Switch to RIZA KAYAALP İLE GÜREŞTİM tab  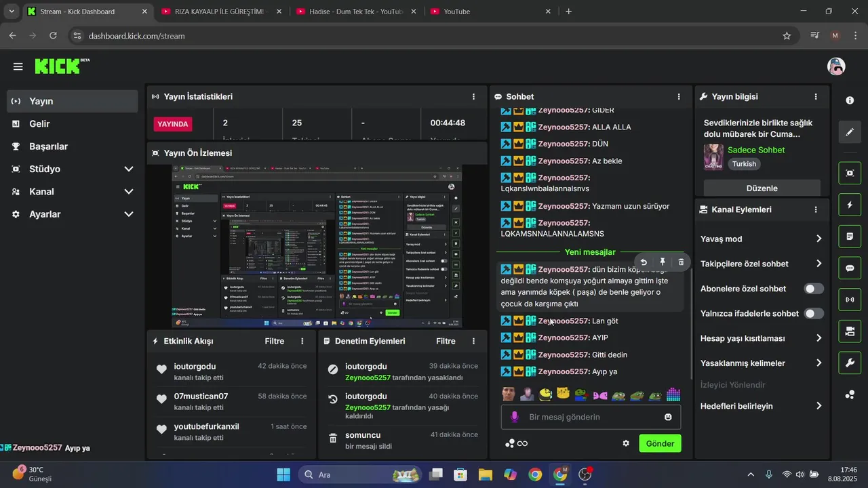(x=222, y=12)
